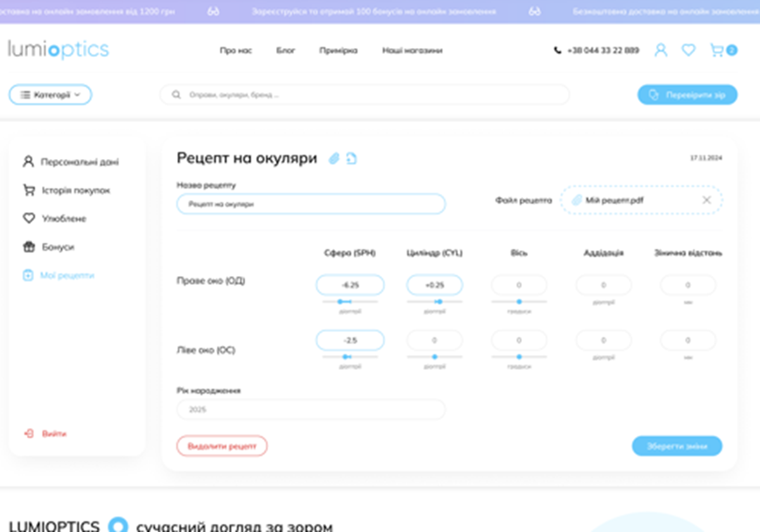Viewport: 760px width, 532px height.
Task: Open Наші магазини menu item
Action: point(412,51)
